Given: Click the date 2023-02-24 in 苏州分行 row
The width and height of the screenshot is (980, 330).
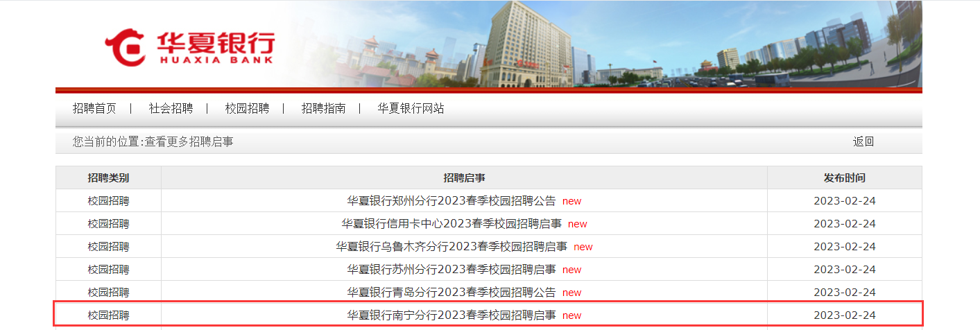Looking at the screenshot, I should (845, 270).
